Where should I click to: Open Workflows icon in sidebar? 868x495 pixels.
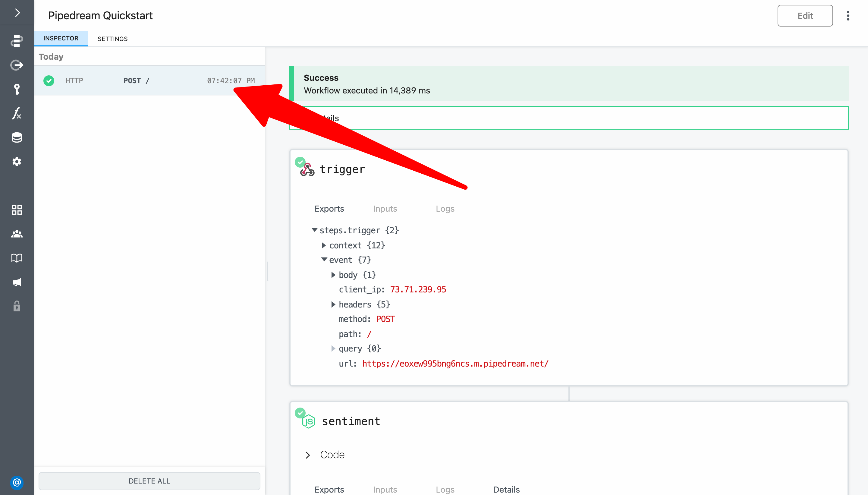pos(17,41)
